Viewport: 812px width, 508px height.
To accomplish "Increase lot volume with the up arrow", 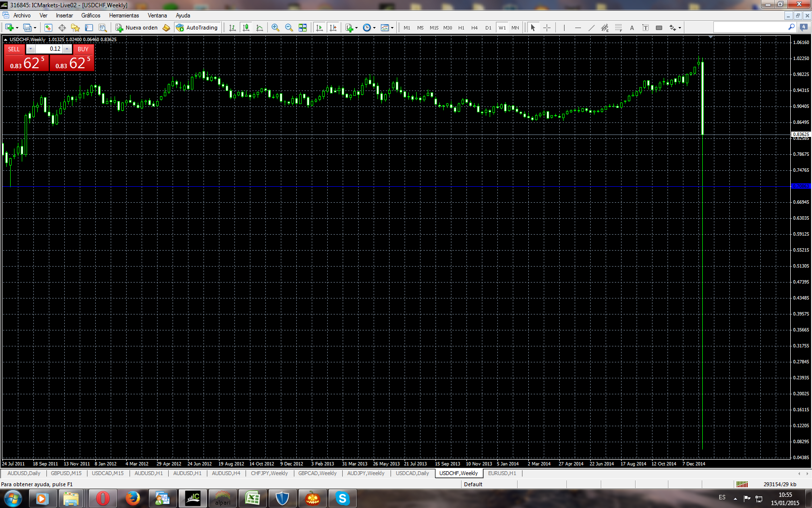I will tap(68, 49).
